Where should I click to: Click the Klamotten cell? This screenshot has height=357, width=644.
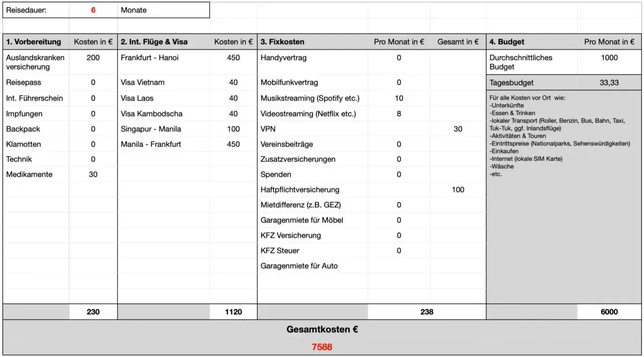click(36, 144)
